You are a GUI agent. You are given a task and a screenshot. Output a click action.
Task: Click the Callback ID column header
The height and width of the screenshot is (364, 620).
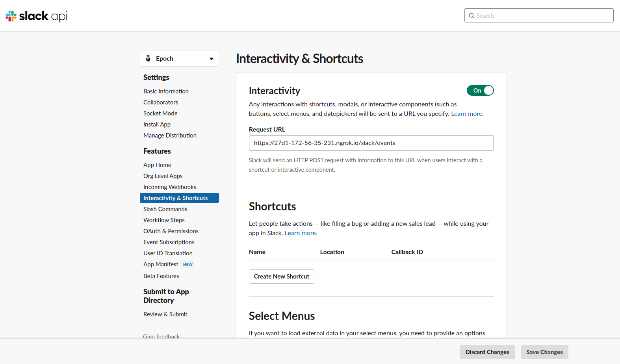407,252
